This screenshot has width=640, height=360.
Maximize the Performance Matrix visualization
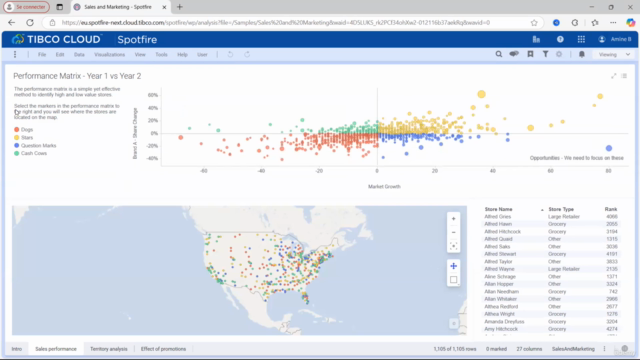pyautogui.click(x=613, y=76)
